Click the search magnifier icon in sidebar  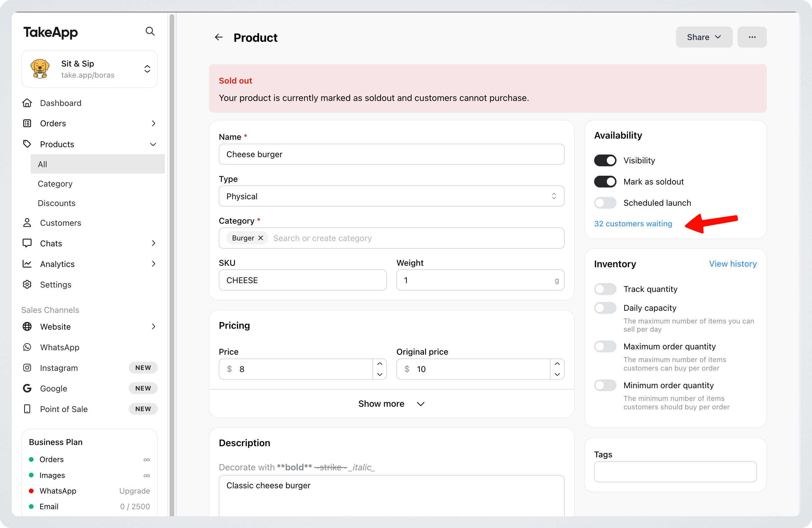tap(150, 31)
